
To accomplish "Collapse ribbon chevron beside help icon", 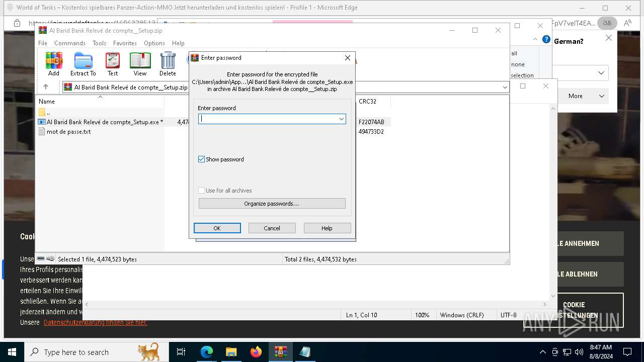I will [535, 40].
